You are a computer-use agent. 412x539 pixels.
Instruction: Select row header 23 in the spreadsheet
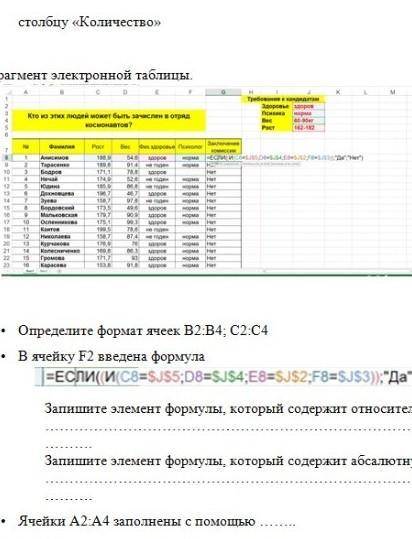pos(6,265)
